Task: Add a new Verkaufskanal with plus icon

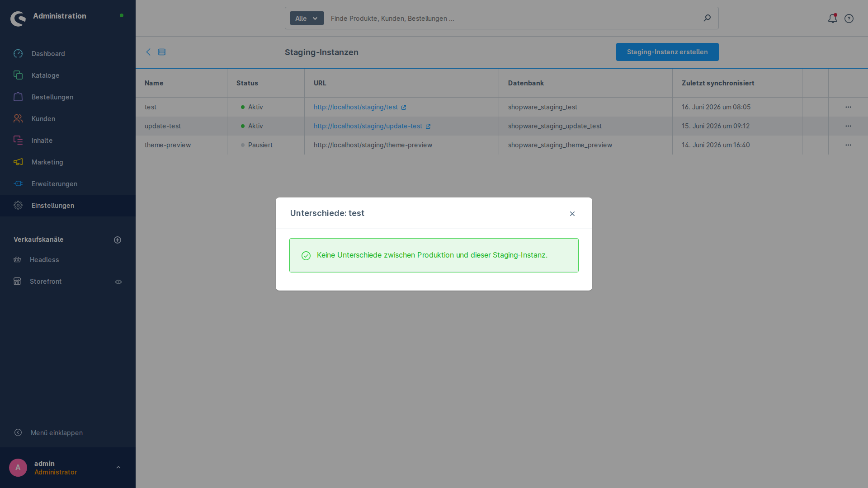Action: tap(118, 240)
